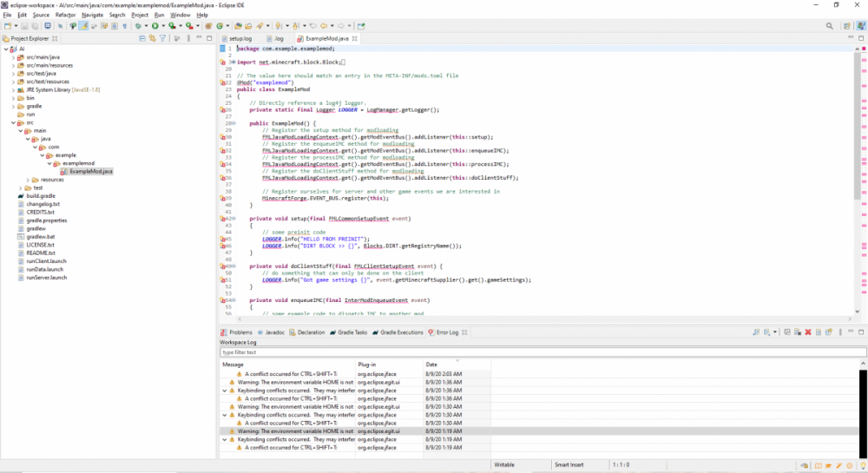Close the ExampleMod.java editor tab

[355, 38]
